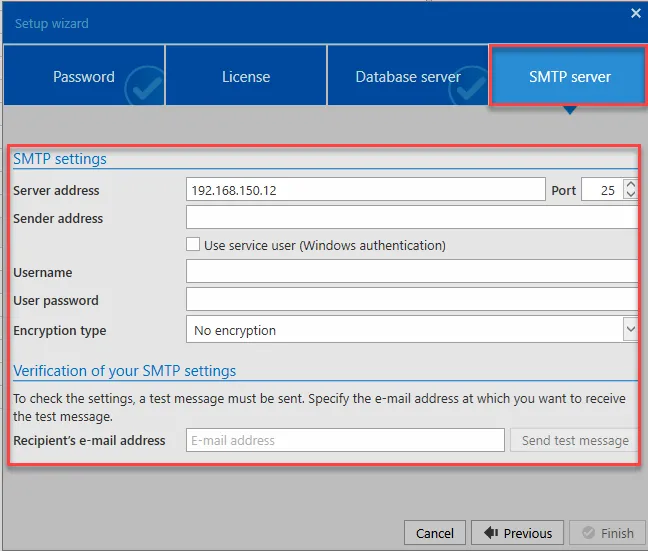Click the checkmark icon on Database server tab
Viewport: 648px width, 551px height.
[x=469, y=86]
